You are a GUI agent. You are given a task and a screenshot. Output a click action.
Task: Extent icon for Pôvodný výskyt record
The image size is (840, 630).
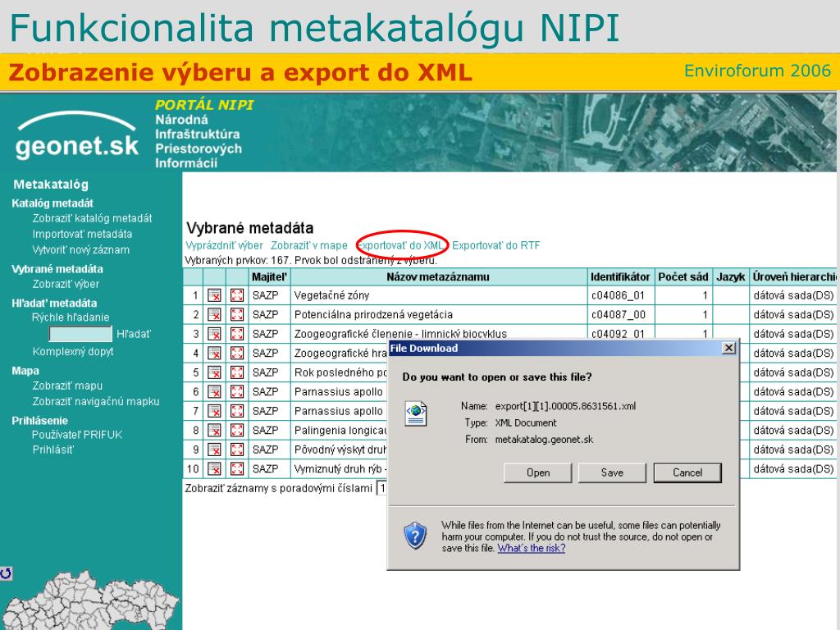(x=237, y=450)
